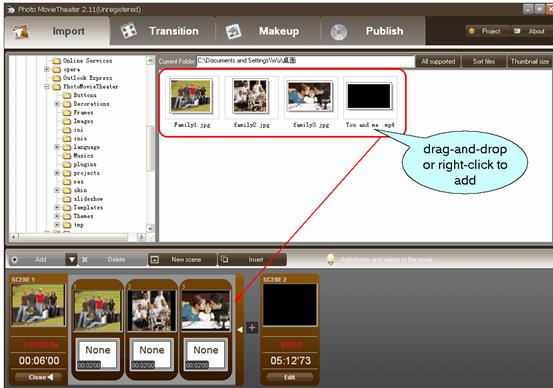Click the Edit button of Scene 2
This screenshot has width=553, height=388.
(x=290, y=377)
